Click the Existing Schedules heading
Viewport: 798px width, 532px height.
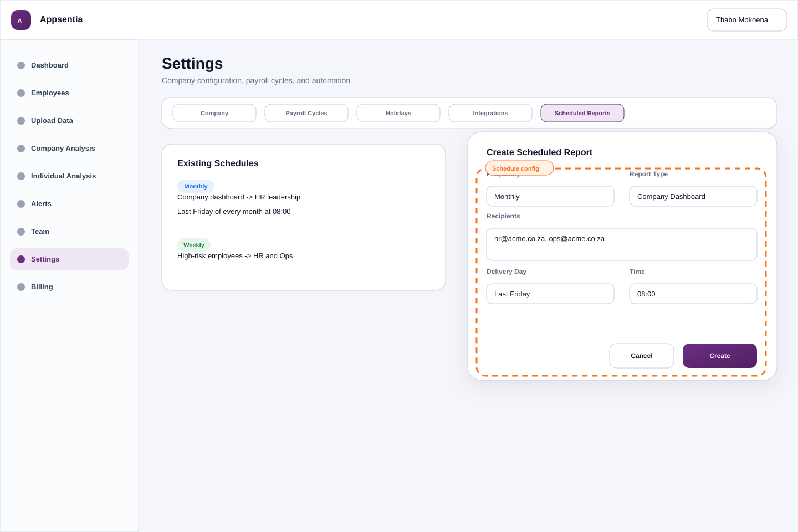218,163
